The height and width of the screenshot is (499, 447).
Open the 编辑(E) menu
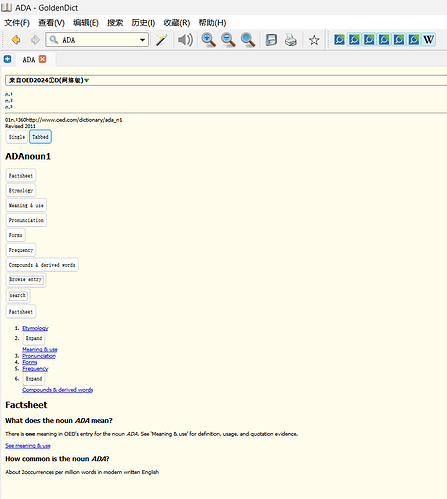tap(86, 23)
